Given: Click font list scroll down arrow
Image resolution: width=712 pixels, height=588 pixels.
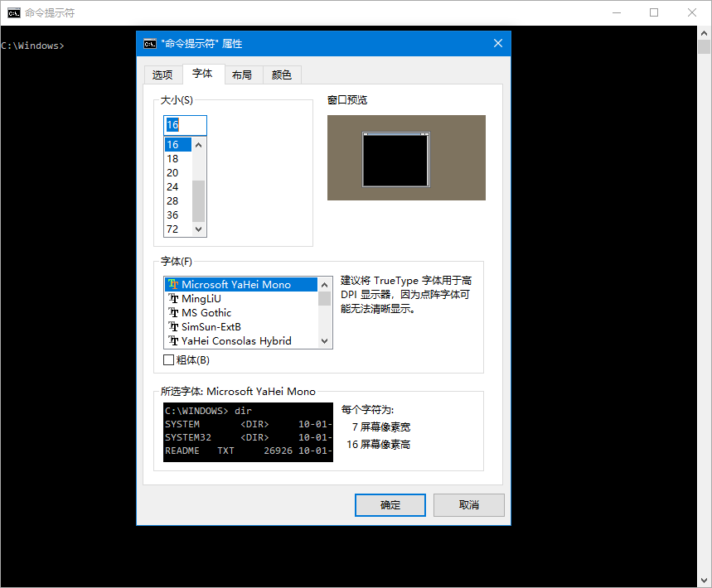Looking at the screenshot, I should (324, 340).
